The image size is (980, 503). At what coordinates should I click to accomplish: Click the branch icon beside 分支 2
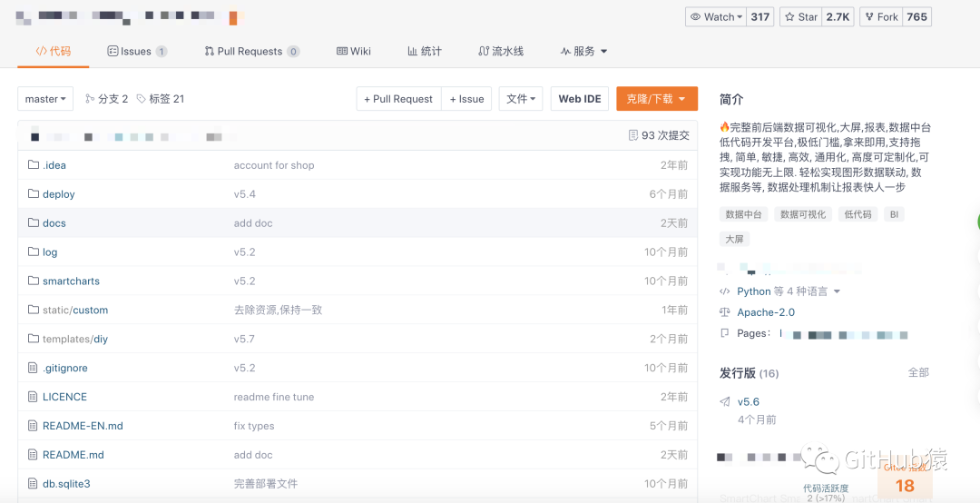click(x=90, y=99)
